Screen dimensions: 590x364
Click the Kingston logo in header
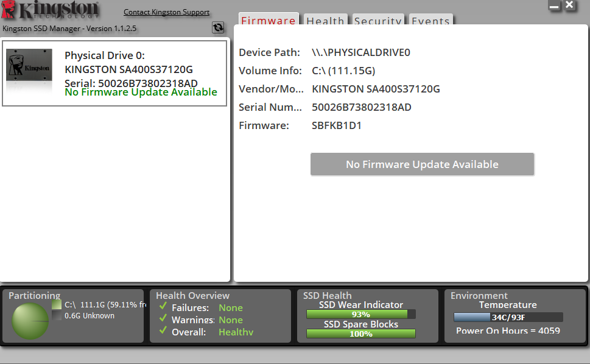click(50, 10)
